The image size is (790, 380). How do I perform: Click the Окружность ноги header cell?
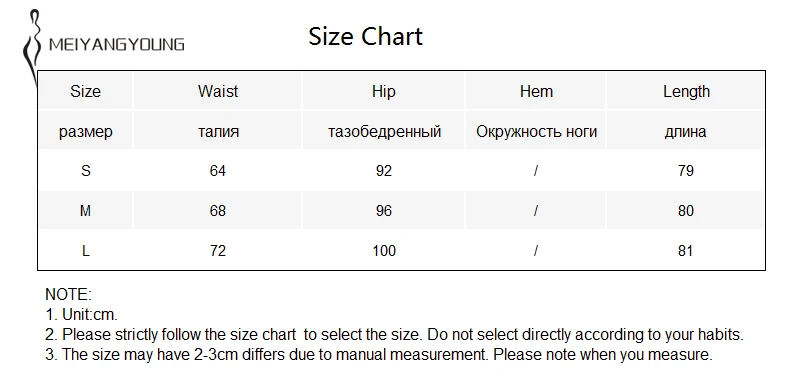tap(537, 132)
